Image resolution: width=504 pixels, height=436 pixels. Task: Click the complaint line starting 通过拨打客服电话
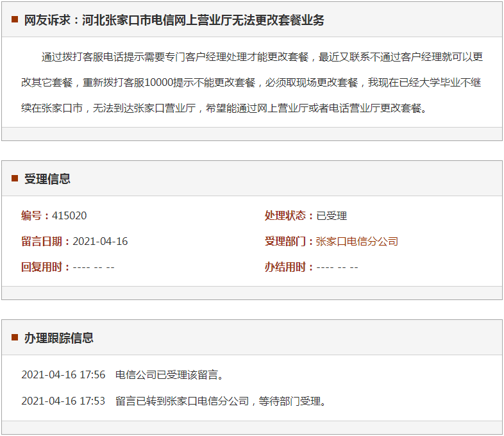[262, 57]
